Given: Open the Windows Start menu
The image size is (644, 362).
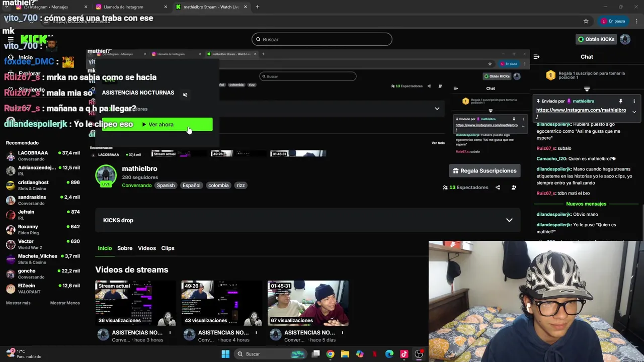Looking at the screenshot, I should [x=225, y=354].
